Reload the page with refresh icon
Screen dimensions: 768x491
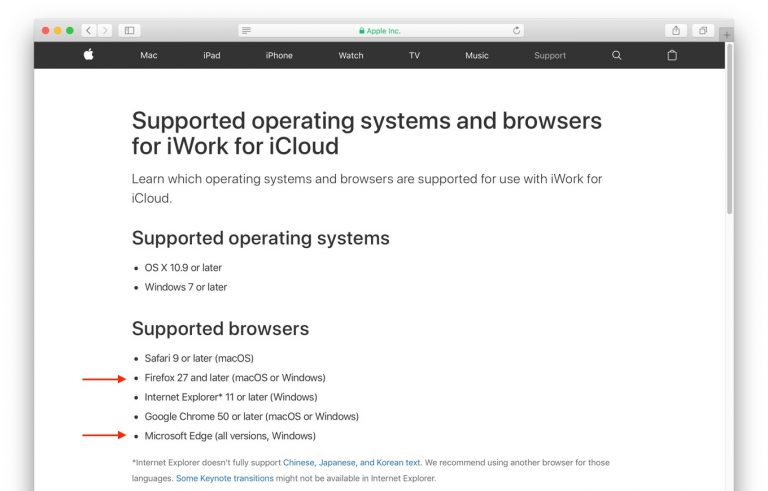click(x=516, y=30)
